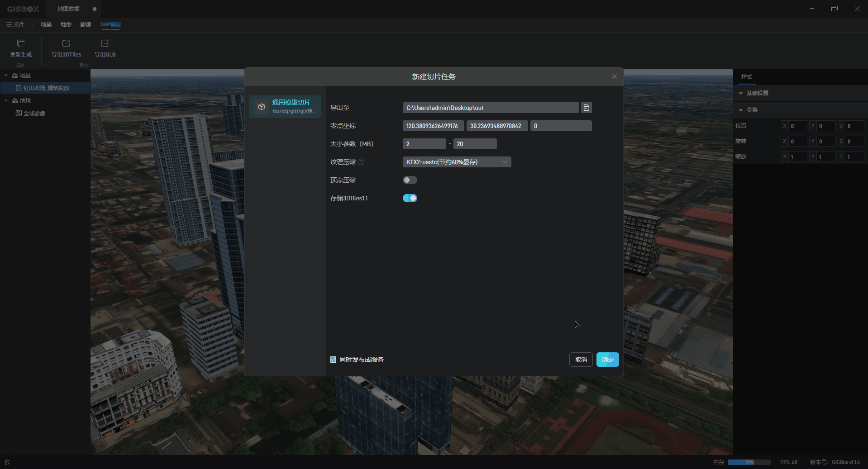Collapse the 场景 tree node arrow
The height and width of the screenshot is (469, 868).
click(6, 76)
